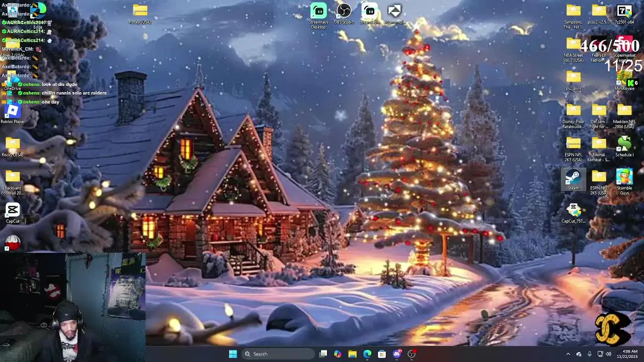Show hidden system tray icons

coord(568,354)
